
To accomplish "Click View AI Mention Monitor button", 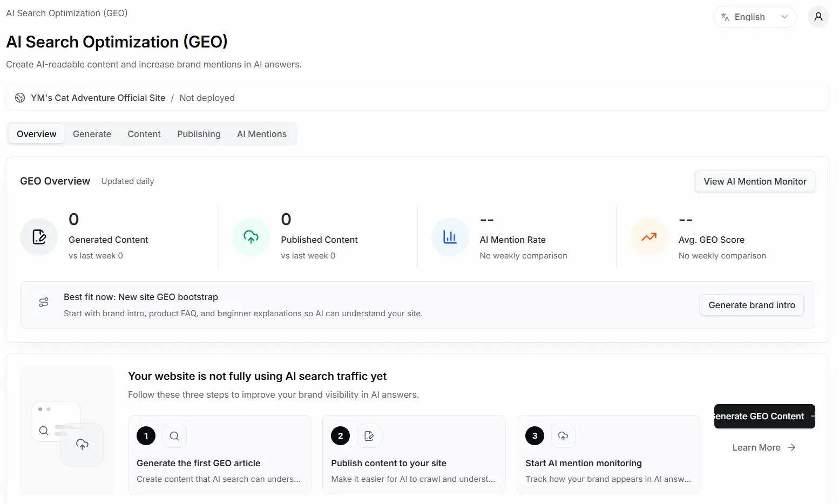I will 755,181.
